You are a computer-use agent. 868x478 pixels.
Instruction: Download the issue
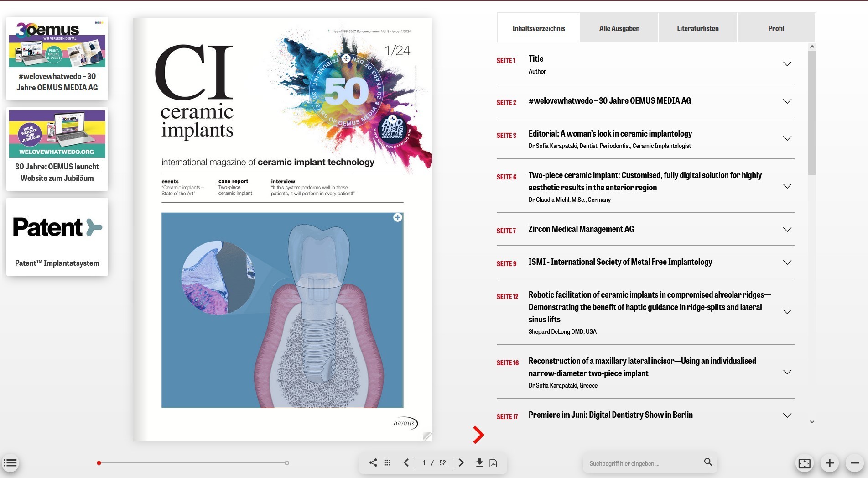pyautogui.click(x=479, y=462)
